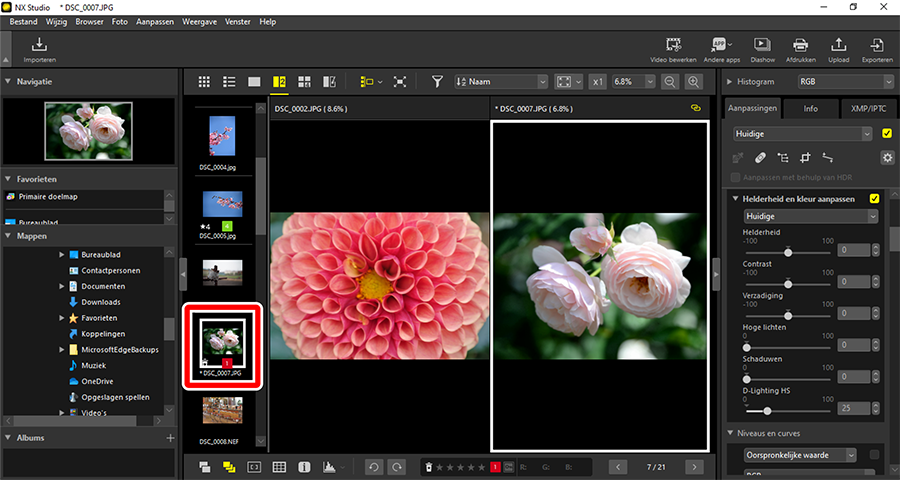This screenshot has width=900, height=480.
Task: Expand the Documenten folder
Action: coord(62,286)
